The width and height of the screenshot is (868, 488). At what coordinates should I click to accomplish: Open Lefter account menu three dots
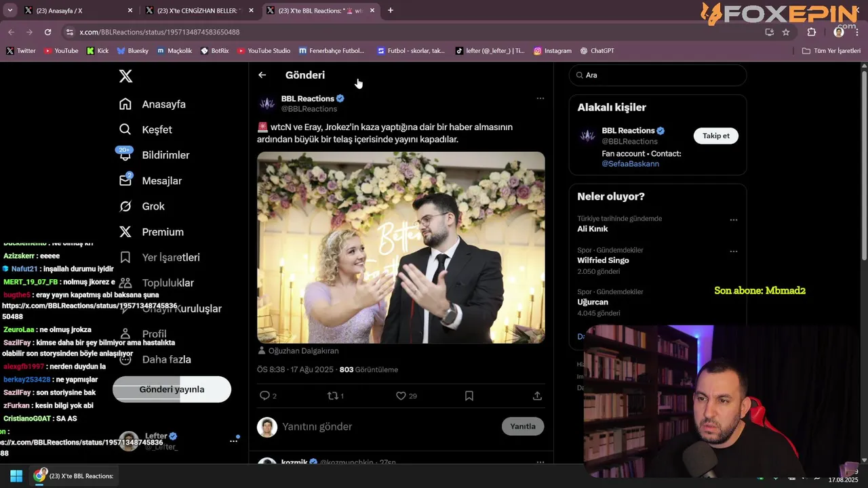(233, 441)
